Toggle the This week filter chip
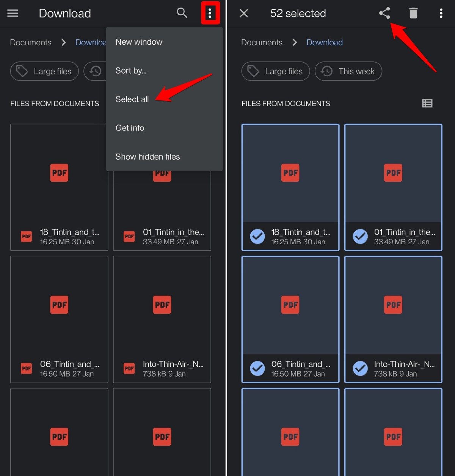This screenshot has height=476, width=455. click(348, 71)
